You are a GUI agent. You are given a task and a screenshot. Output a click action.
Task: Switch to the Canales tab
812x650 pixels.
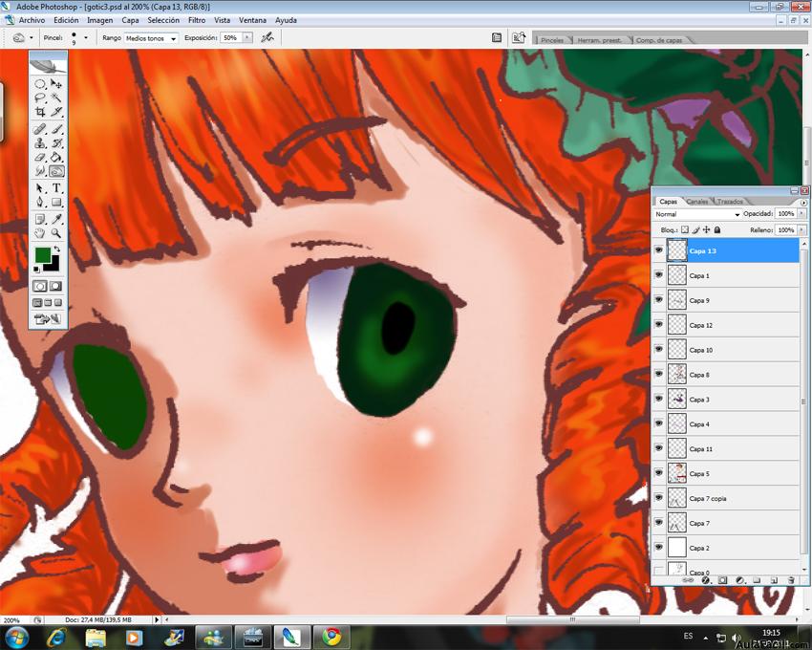pyautogui.click(x=697, y=201)
